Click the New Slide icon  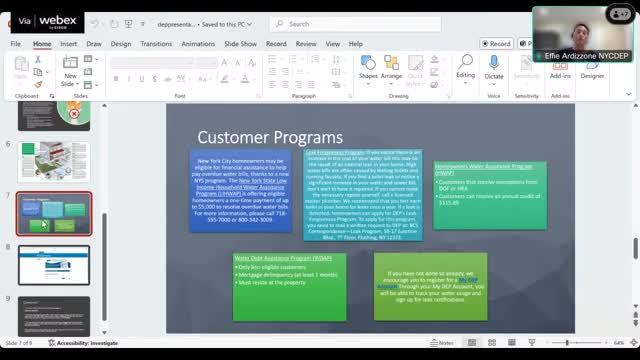tap(70, 62)
